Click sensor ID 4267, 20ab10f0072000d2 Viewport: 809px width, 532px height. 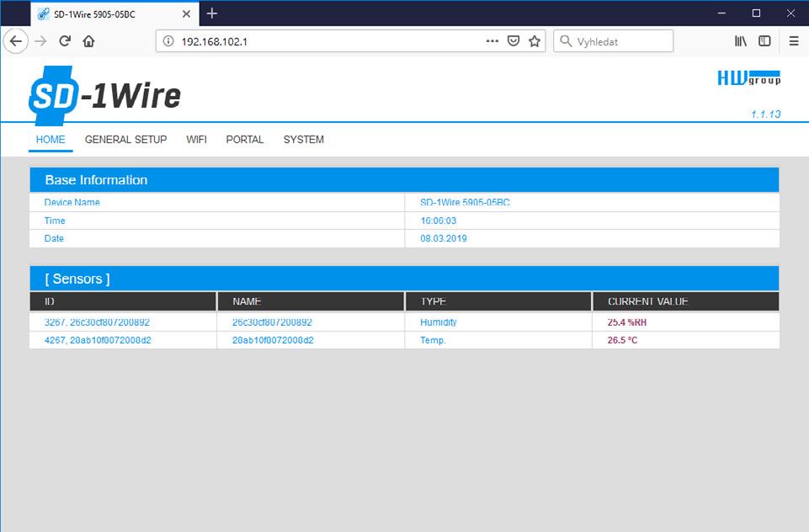click(98, 341)
